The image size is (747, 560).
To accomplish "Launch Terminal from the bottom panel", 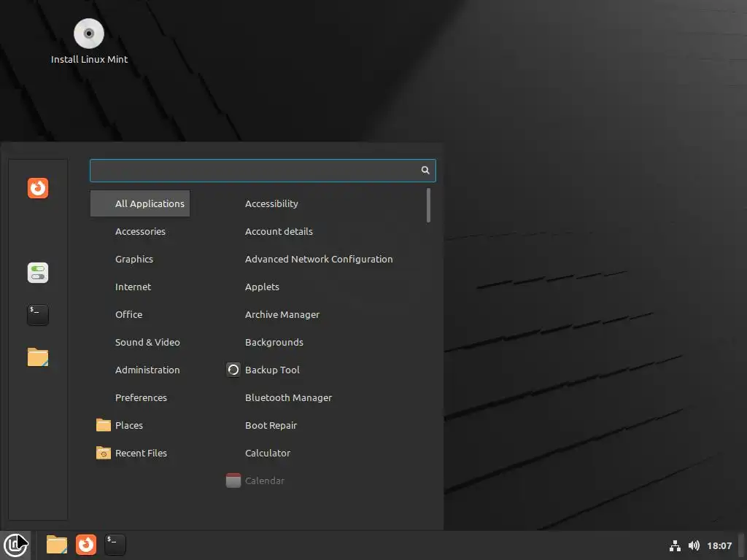I will tap(115, 545).
